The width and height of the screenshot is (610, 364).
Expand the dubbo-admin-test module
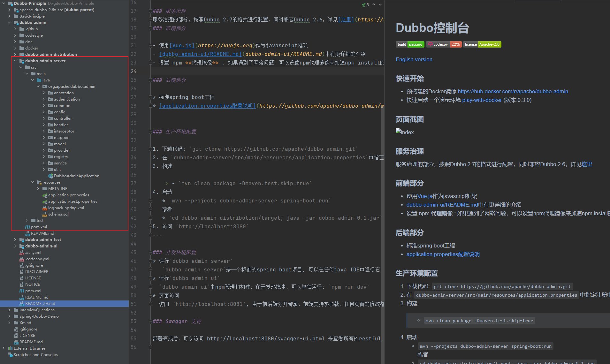point(15,240)
